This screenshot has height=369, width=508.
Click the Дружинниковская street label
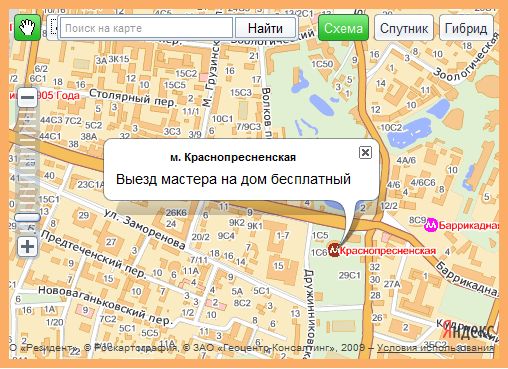pyautogui.click(x=310, y=314)
